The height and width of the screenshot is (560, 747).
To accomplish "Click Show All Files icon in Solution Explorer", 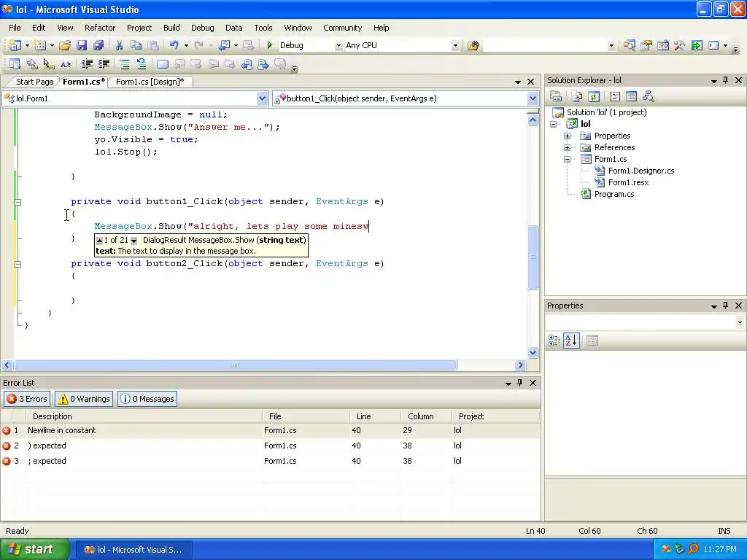I will 577,97.
